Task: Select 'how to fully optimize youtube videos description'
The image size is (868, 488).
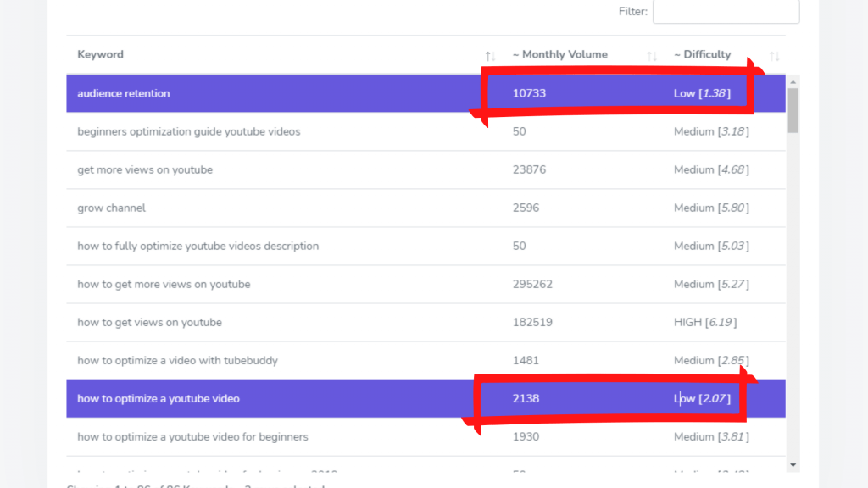Action: tap(198, 247)
